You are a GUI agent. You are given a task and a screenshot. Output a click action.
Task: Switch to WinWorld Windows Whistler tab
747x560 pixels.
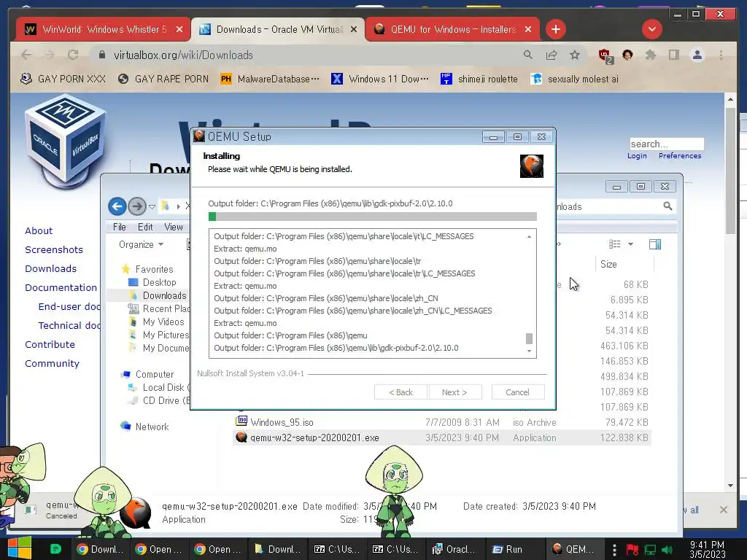(x=104, y=29)
